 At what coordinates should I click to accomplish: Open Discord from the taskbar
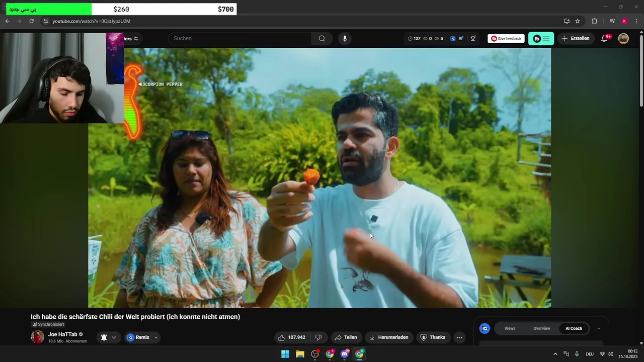[345, 354]
